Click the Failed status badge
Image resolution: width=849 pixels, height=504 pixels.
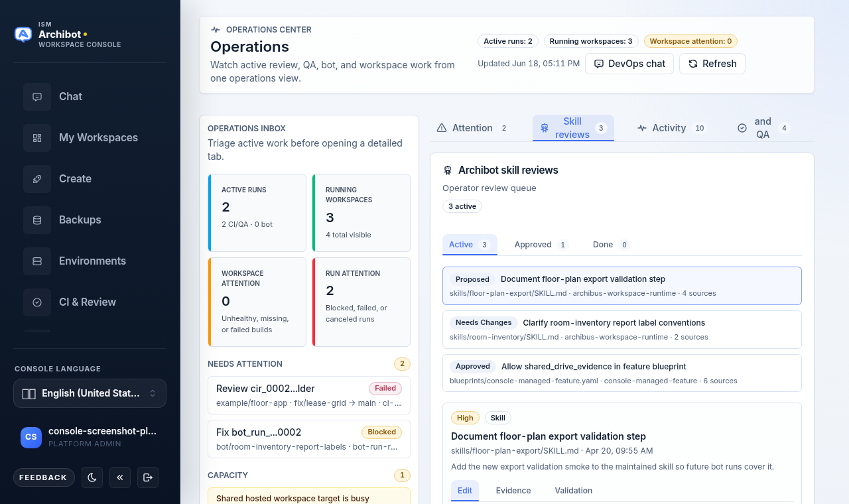(x=385, y=388)
